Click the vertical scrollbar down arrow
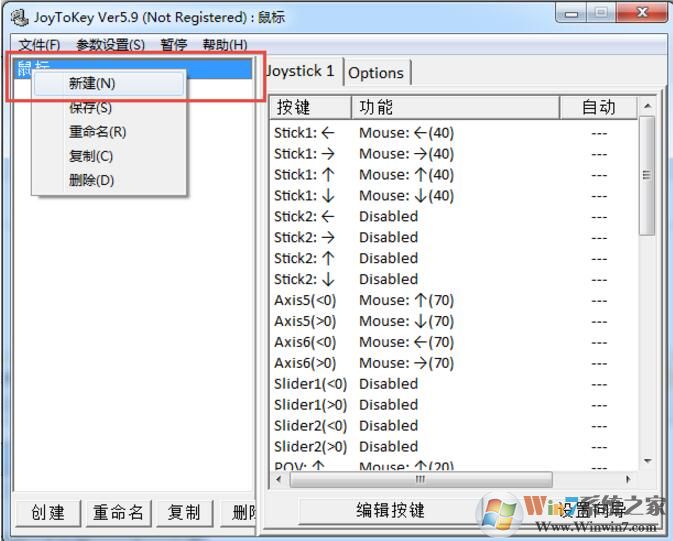Viewport: 673px width, 541px height. pos(648,461)
